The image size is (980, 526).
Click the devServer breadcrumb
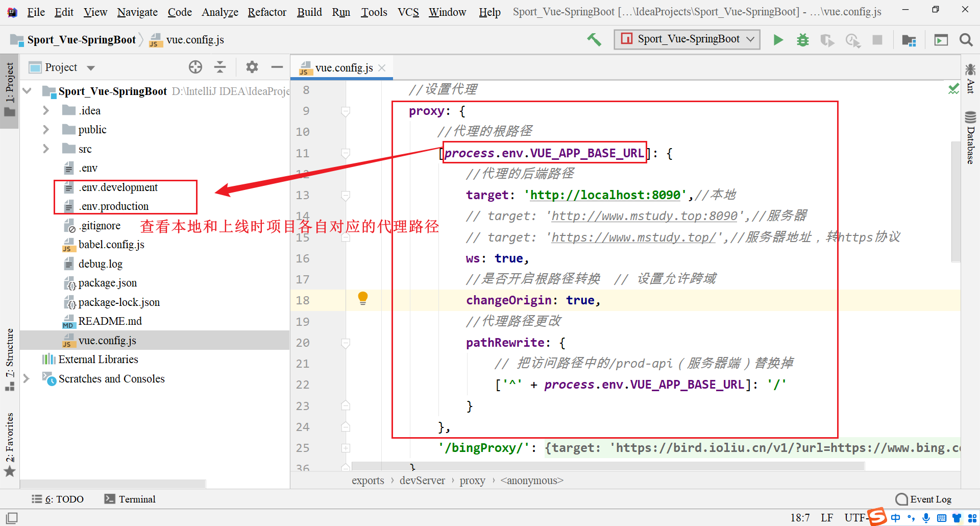pyautogui.click(x=422, y=481)
